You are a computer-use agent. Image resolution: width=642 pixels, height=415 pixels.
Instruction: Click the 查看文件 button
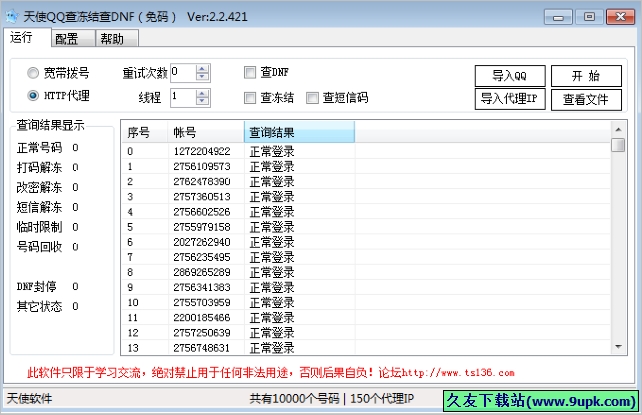pyautogui.click(x=586, y=100)
